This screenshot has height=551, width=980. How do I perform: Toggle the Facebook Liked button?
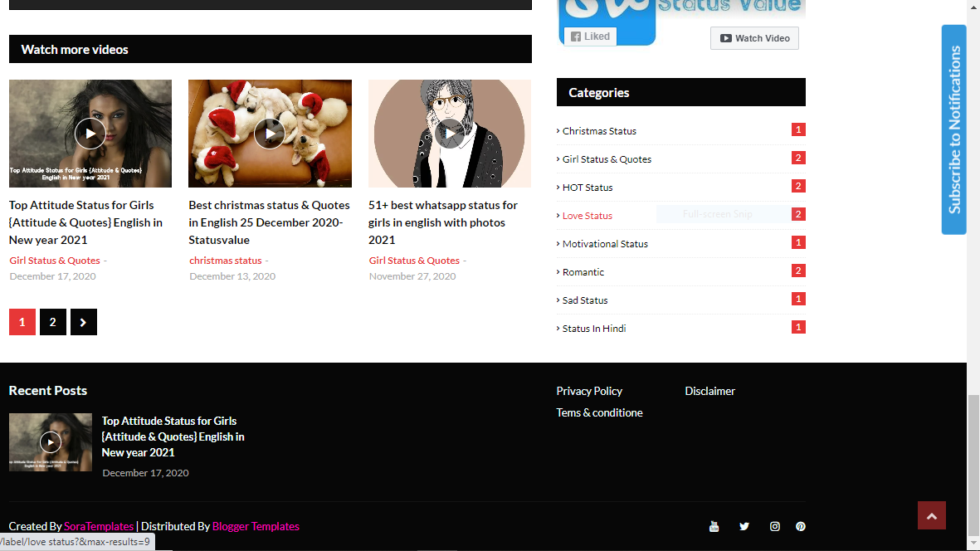tap(590, 37)
